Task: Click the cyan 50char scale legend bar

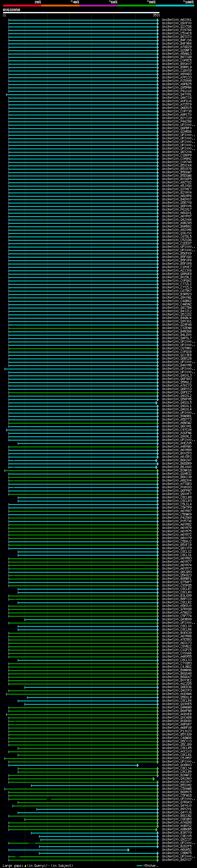Action: pyautogui.click(x=139, y=866)
